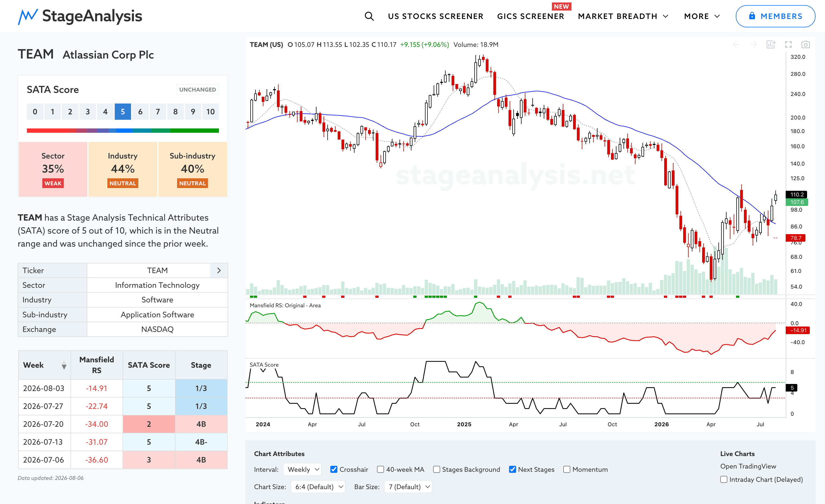Screen dimensions: 825x504
Task: Click the Week column sort icon
Action: coord(64,365)
